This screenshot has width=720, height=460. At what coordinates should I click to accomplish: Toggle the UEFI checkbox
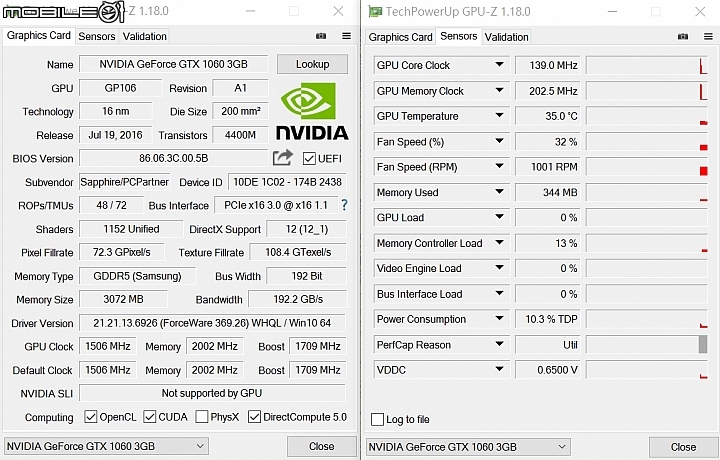point(309,159)
